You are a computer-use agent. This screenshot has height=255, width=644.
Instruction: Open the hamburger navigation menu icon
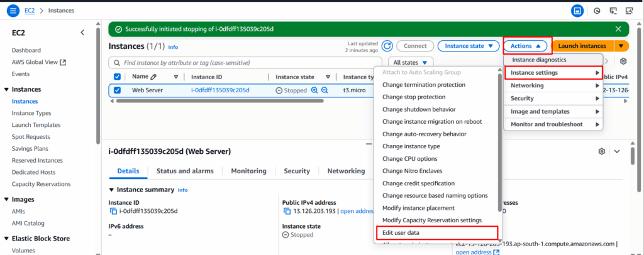pos(13,11)
